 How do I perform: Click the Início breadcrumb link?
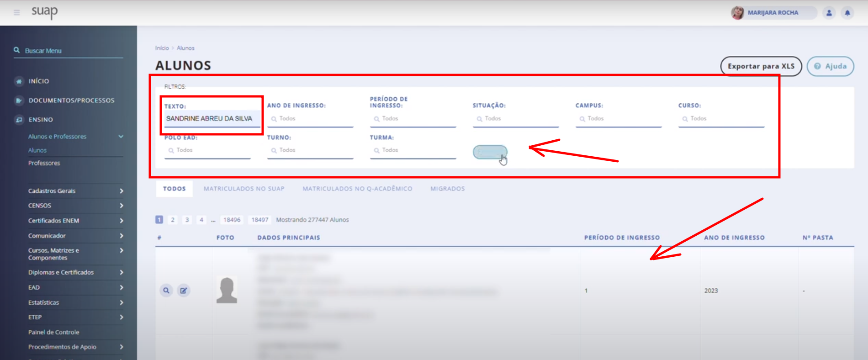click(162, 48)
